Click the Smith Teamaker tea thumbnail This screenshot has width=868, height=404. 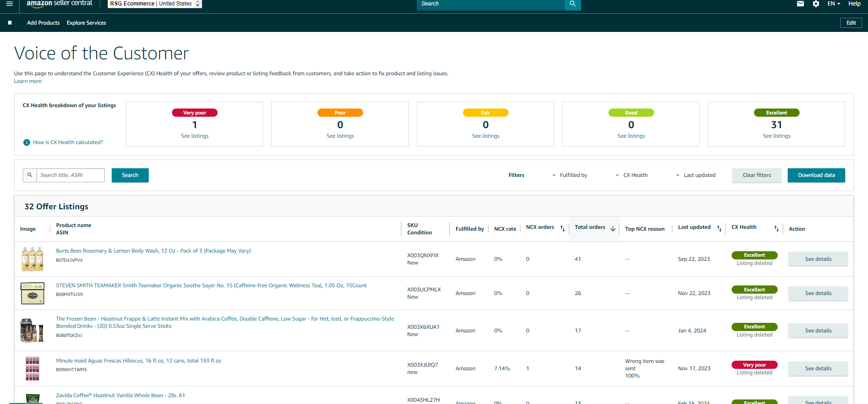[x=32, y=293]
